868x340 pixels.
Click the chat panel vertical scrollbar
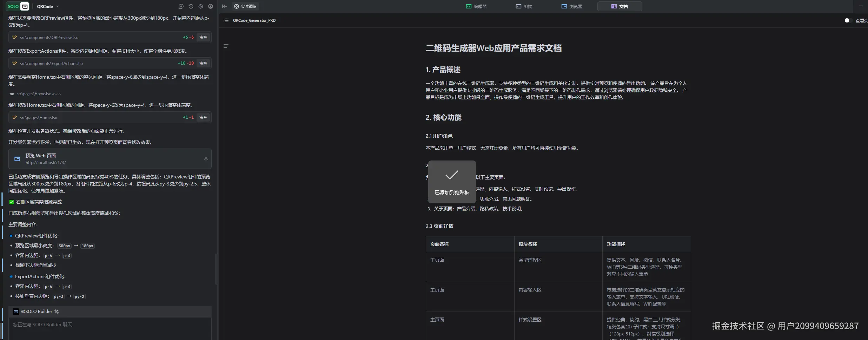pos(216,269)
